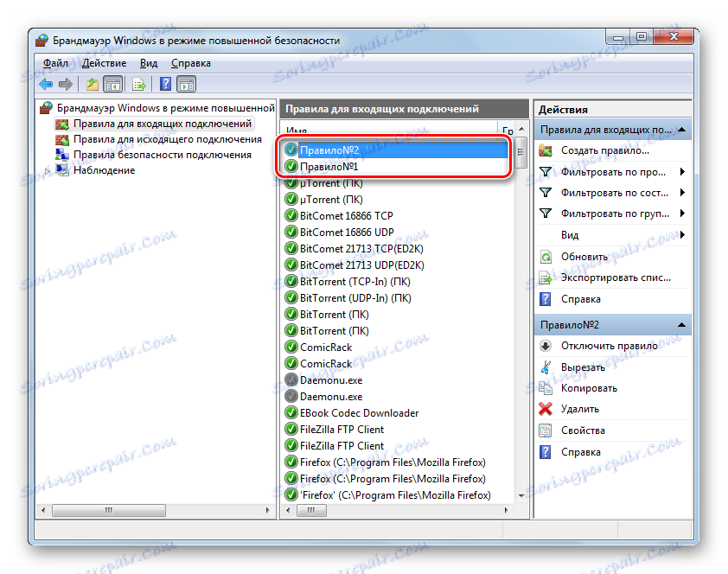The height and width of the screenshot is (574, 728).
Task: Click the rules list scroll-down arrow
Action: point(521,496)
